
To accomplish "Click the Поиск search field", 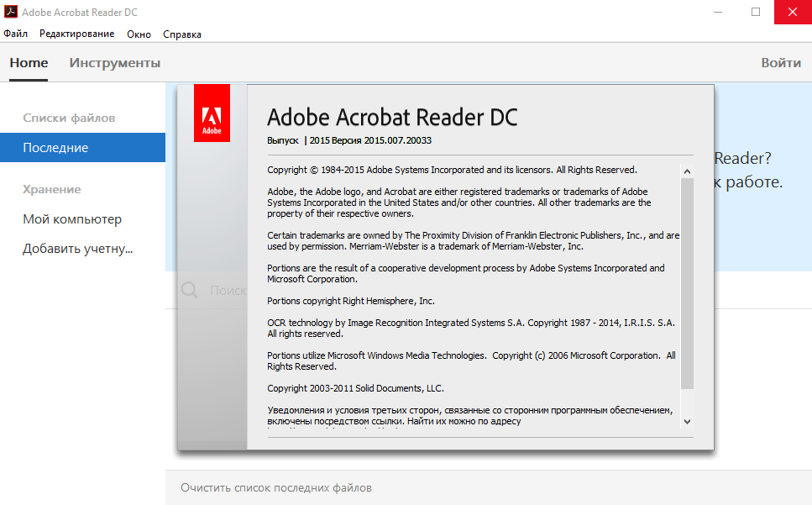I will click(x=228, y=291).
